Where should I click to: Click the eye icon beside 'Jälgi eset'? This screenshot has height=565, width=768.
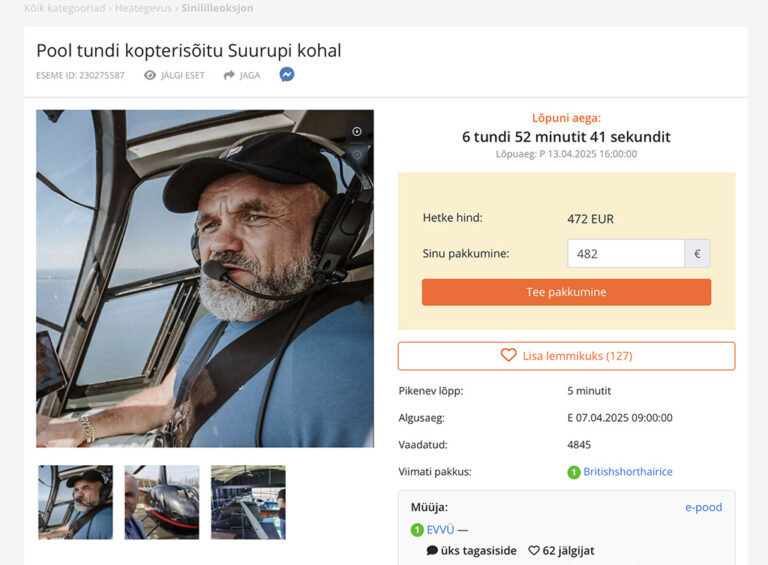coord(150,75)
